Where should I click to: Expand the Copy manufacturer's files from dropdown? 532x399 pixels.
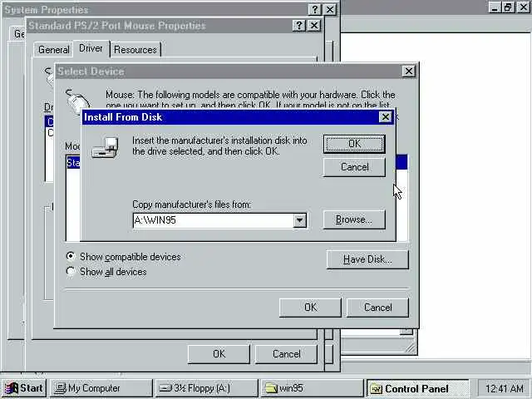pos(299,220)
